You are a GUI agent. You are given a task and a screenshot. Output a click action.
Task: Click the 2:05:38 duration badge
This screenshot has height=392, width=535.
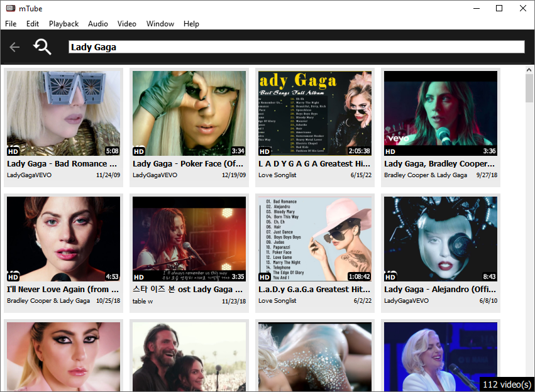[x=359, y=151]
